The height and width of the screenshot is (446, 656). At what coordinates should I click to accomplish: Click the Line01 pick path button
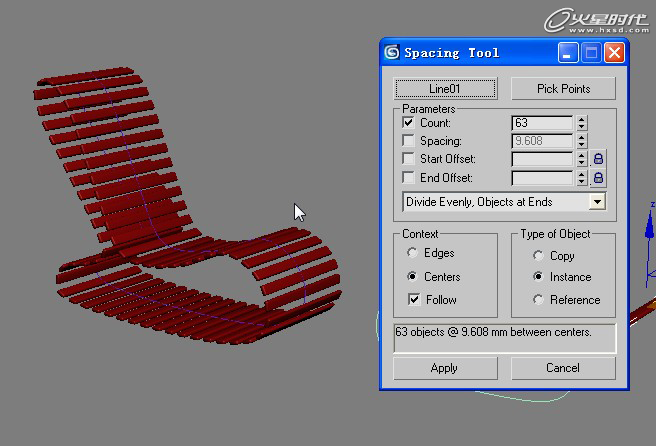446,89
